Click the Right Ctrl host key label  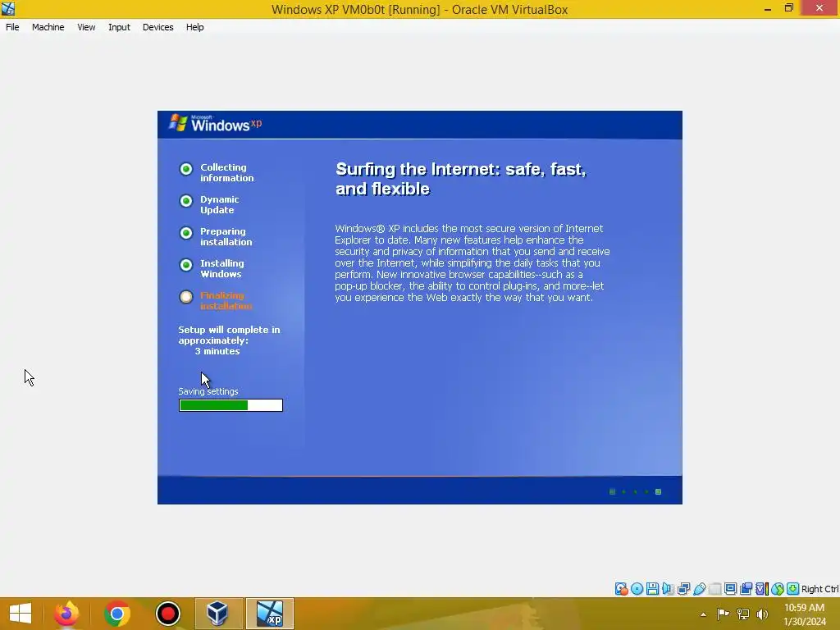pyautogui.click(x=819, y=589)
